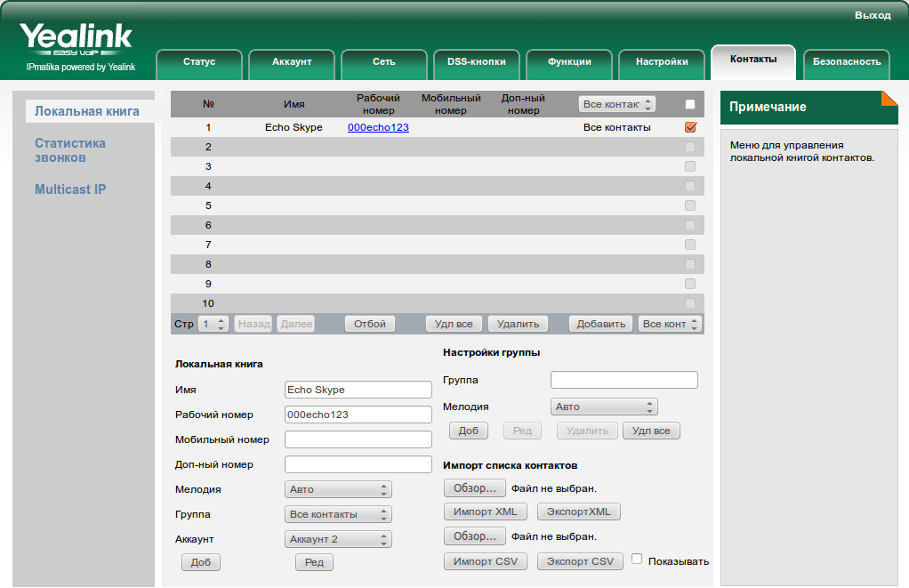Change the Стр page number stepper

pos(213,324)
